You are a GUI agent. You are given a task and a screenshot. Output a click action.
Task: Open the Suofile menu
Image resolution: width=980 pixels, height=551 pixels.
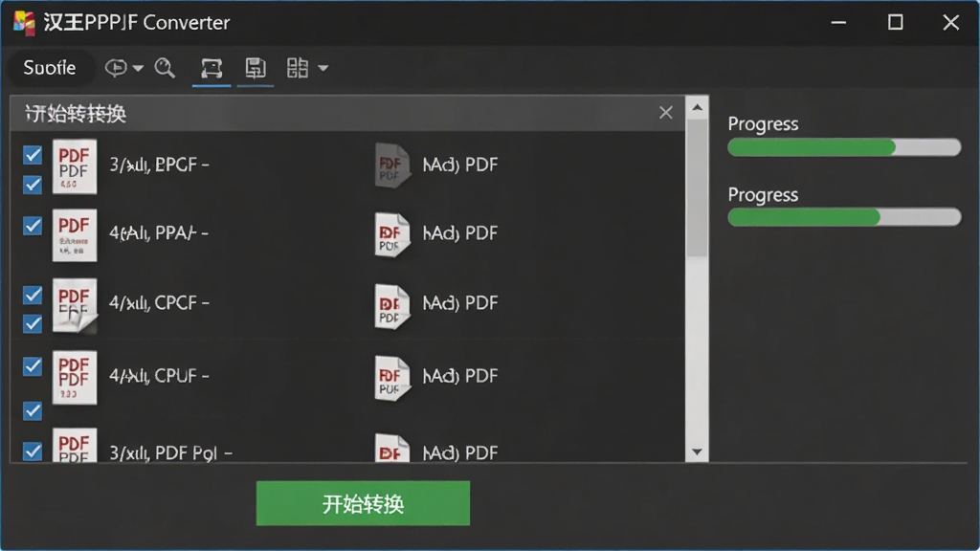click(50, 68)
